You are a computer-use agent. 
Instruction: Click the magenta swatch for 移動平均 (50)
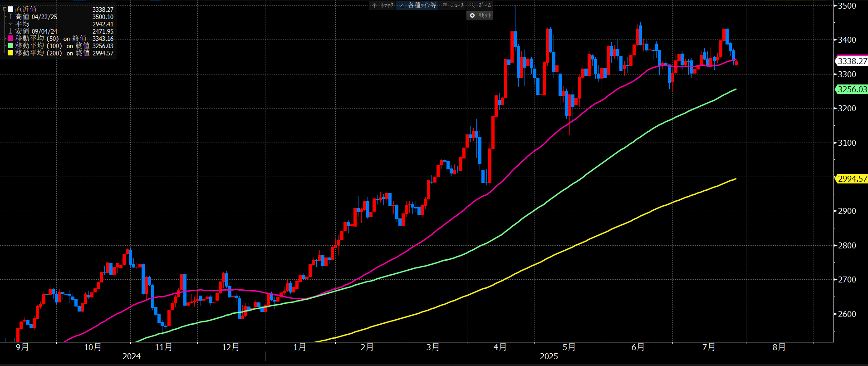10,39
